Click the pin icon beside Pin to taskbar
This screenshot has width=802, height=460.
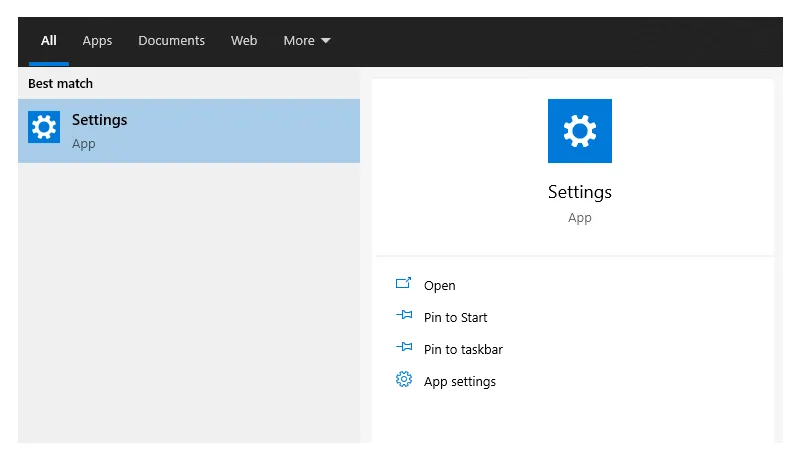pos(404,347)
